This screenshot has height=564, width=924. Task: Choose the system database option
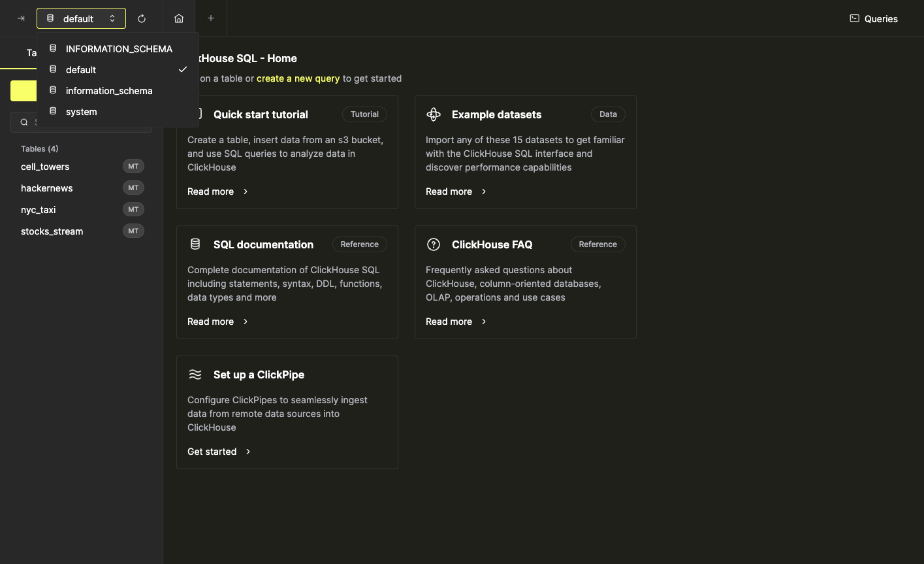coord(82,112)
